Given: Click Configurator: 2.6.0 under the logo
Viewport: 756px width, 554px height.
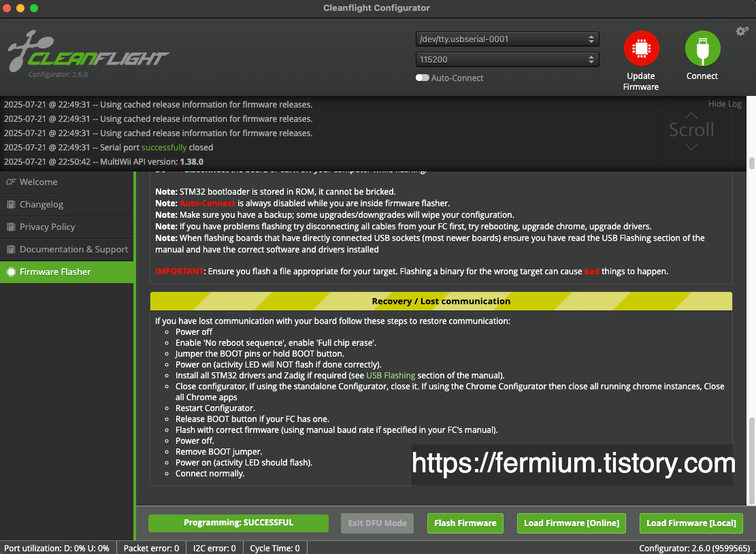Looking at the screenshot, I should pos(58,74).
